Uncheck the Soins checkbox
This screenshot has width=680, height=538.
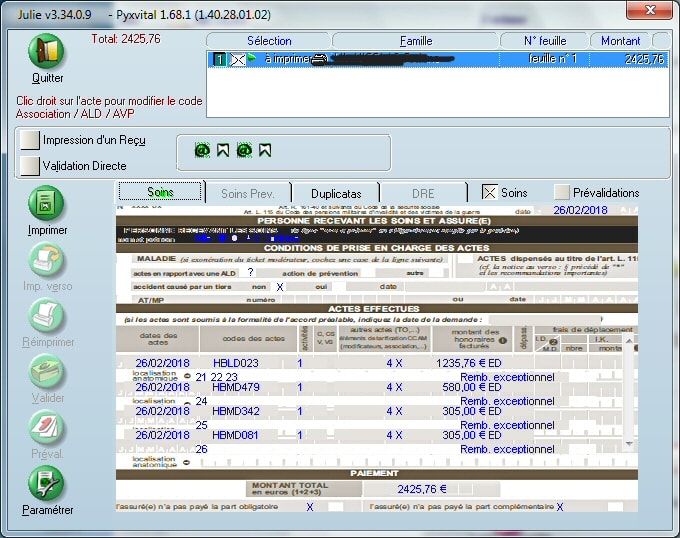pyautogui.click(x=489, y=192)
